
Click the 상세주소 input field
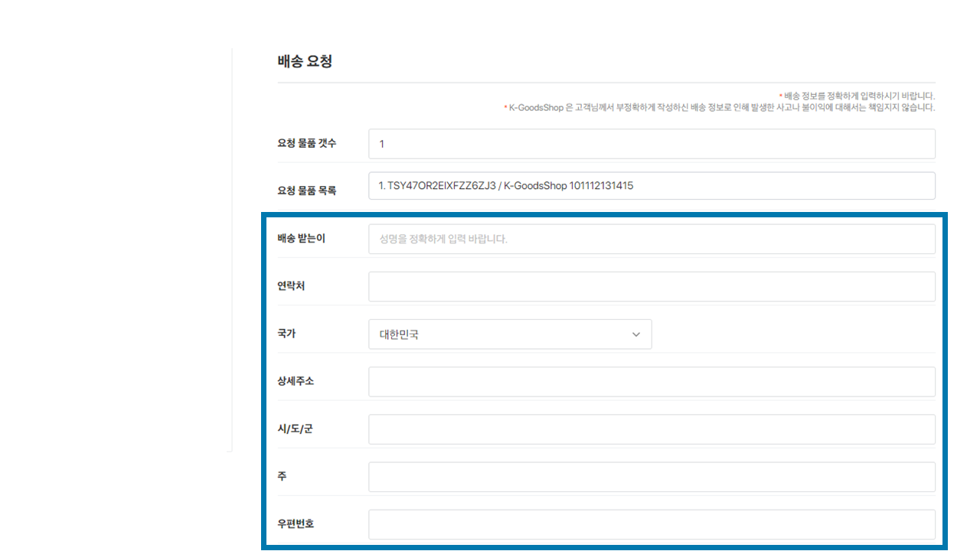(x=651, y=382)
